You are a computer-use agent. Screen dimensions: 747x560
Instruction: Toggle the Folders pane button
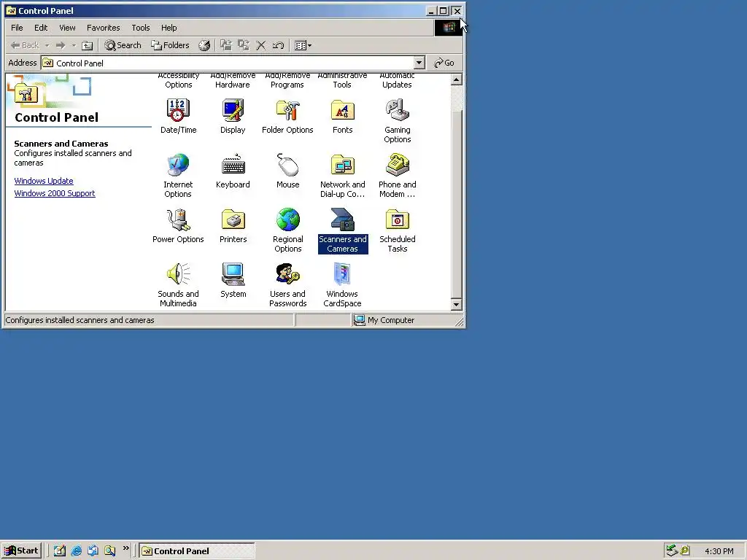click(x=170, y=45)
